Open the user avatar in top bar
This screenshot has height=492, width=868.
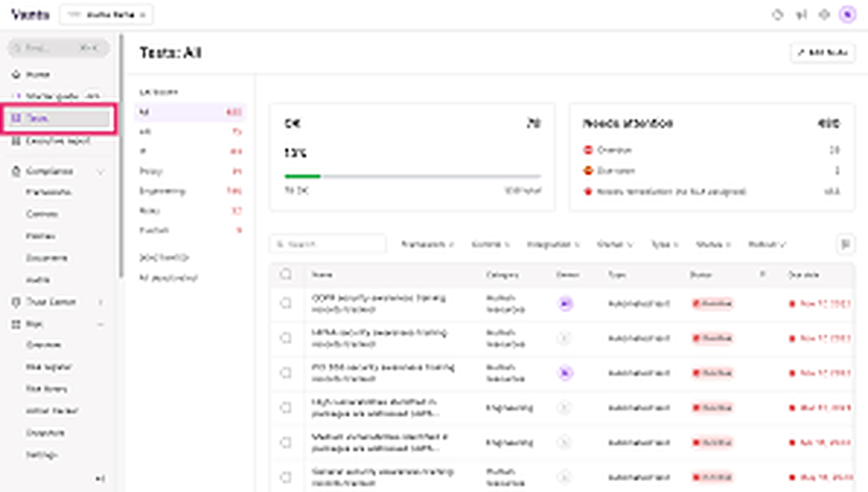click(848, 15)
